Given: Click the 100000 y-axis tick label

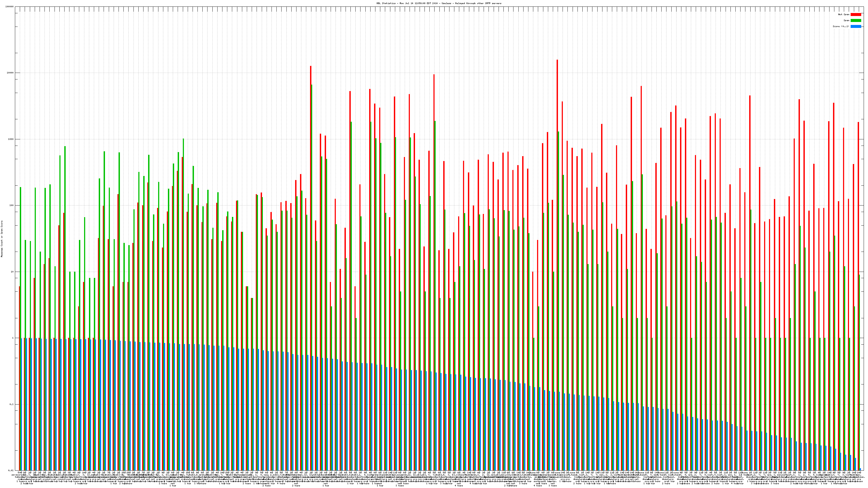Looking at the screenshot, I should click(x=10, y=7).
